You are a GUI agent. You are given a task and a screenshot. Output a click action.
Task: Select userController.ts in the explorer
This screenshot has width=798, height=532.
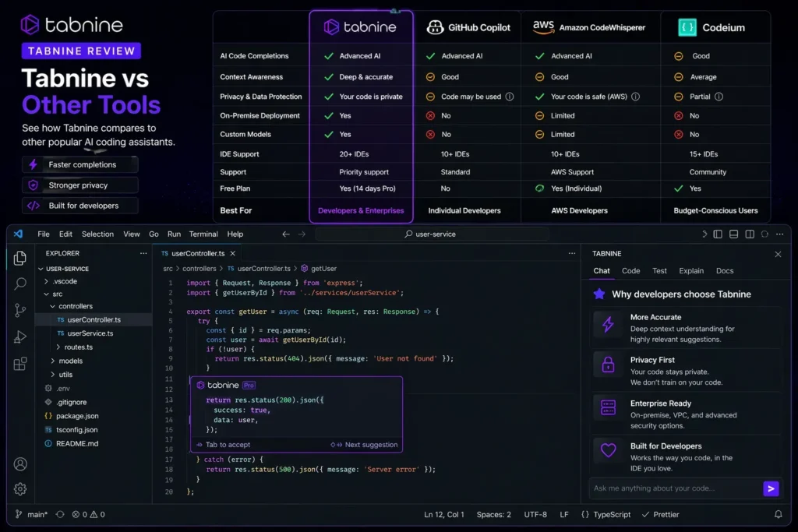(x=94, y=320)
